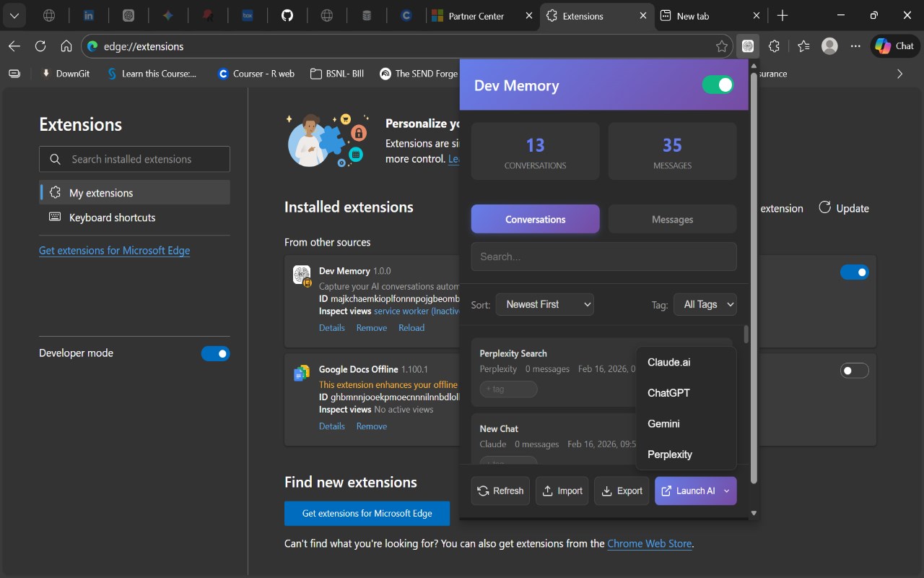Image resolution: width=924 pixels, height=578 pixels.
Task: Switch to the New tab browser tab
Action: coord(710,16)
